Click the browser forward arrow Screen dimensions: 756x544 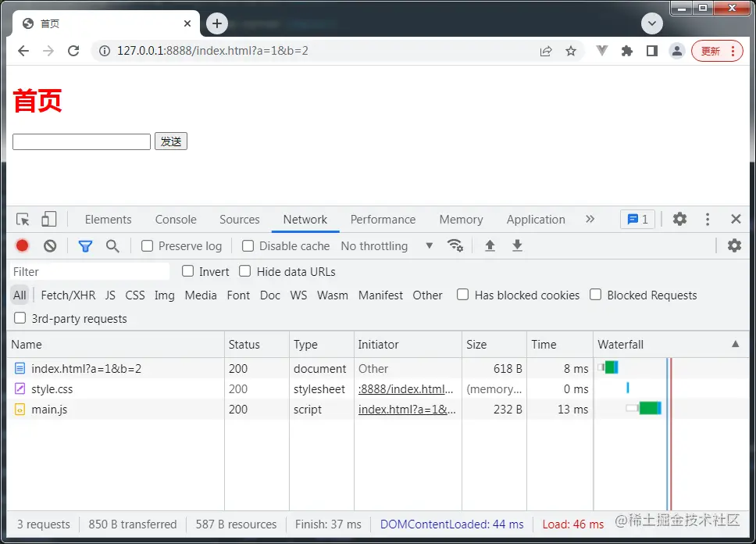48,51
